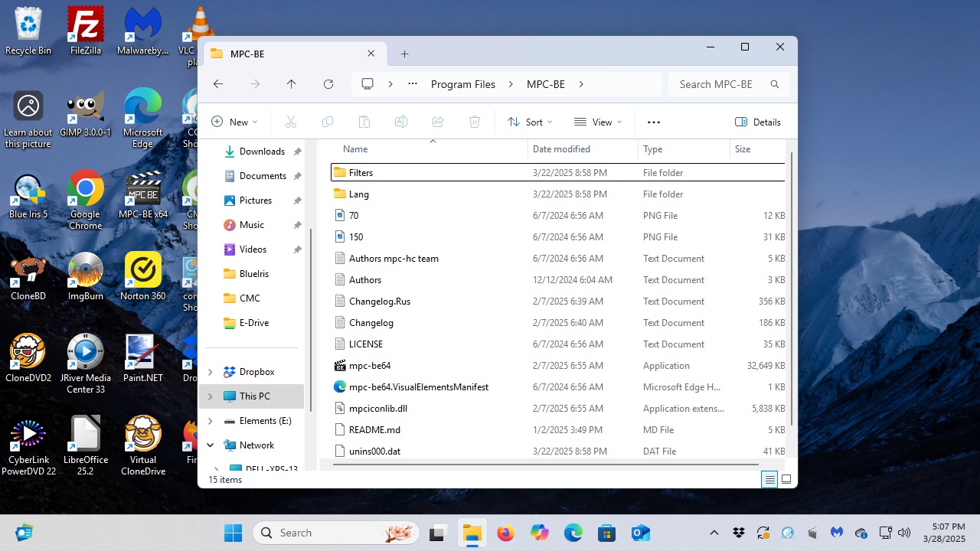Click Program Files in address breadcrumb
Viewport: 980px width, 551px height.
463,84
